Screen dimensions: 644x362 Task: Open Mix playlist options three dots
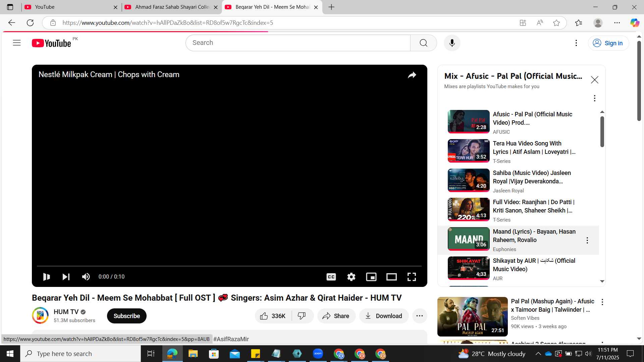pos(594,98)
